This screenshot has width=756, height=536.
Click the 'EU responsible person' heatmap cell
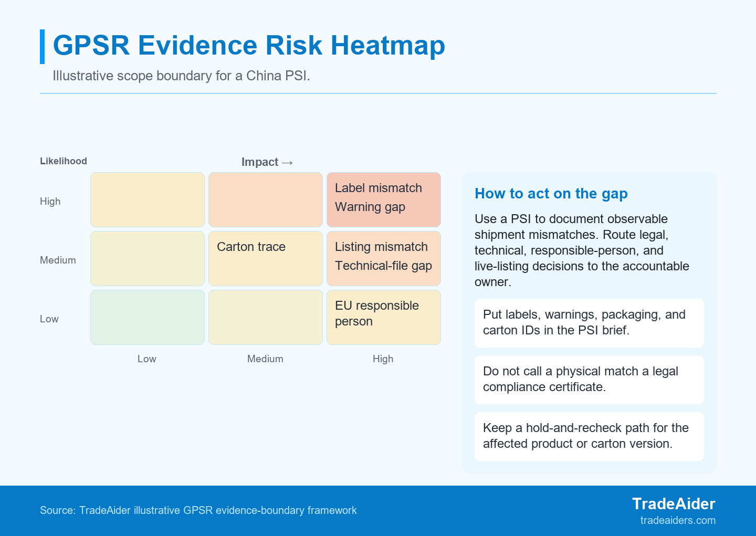pos(384,317)
